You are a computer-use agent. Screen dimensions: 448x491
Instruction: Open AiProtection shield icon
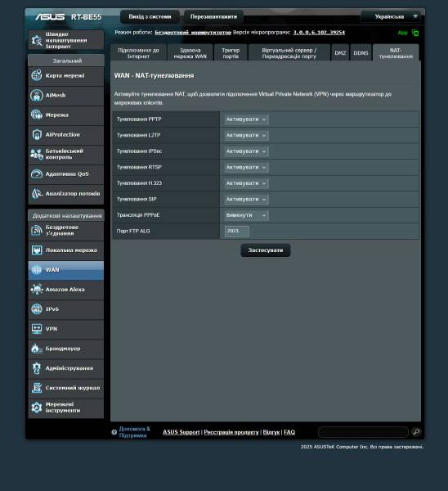point(37,135)
